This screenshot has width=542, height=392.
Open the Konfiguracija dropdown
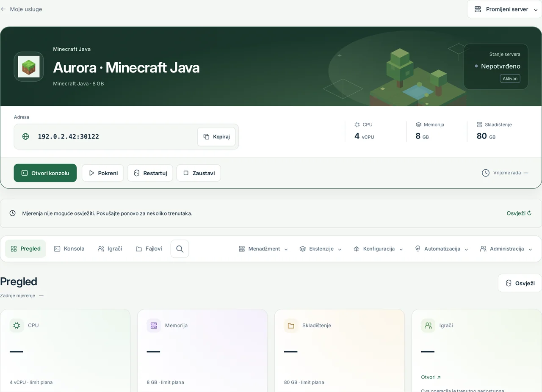pos(378,249)
